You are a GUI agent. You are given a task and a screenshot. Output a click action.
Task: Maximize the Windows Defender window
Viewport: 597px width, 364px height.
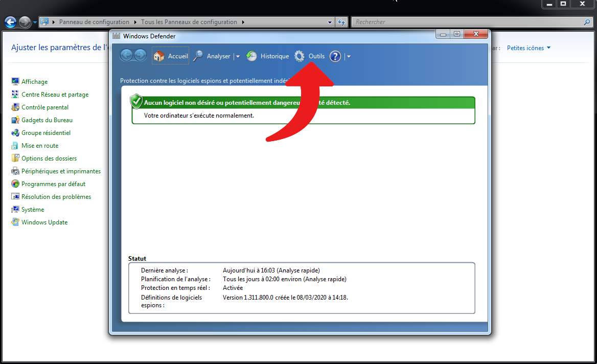coord(457,34)
